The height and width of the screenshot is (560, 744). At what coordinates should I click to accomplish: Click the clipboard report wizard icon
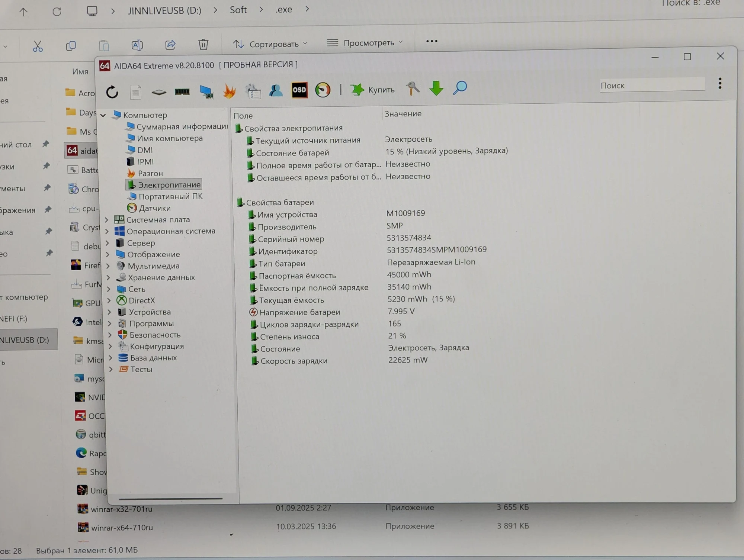253,91
